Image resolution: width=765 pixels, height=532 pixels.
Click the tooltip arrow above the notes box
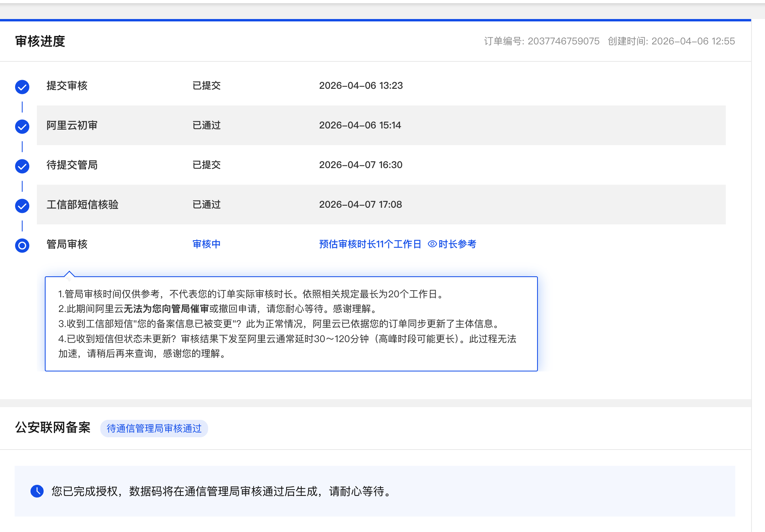(x=69, y=274)
